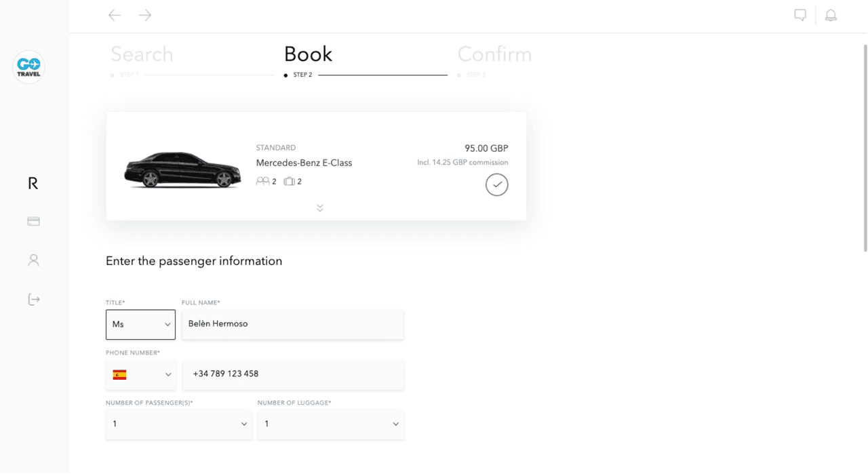Expand vehicle details with double chevron
Viewport: 868px width, 476px height.
320,208
